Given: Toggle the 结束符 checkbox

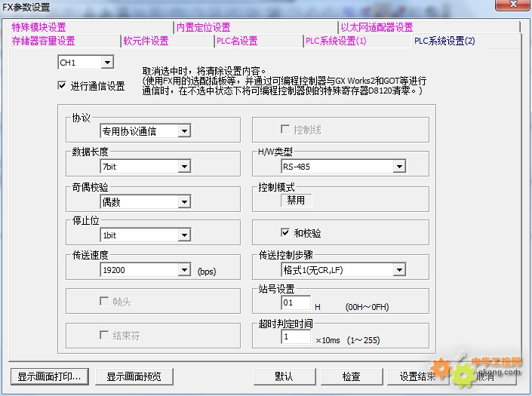Looking at the screenshot, I should point(104,335).
